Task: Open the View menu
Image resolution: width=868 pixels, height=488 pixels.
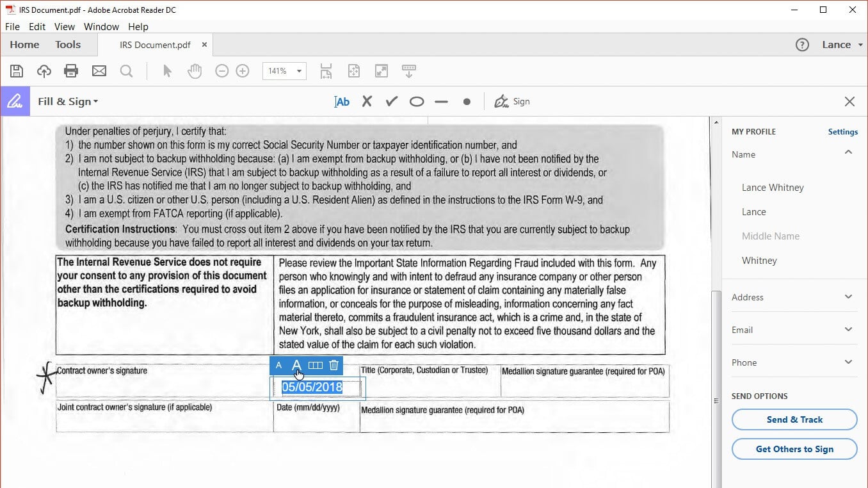Action: pyautogui.click(x=65, y=27)
